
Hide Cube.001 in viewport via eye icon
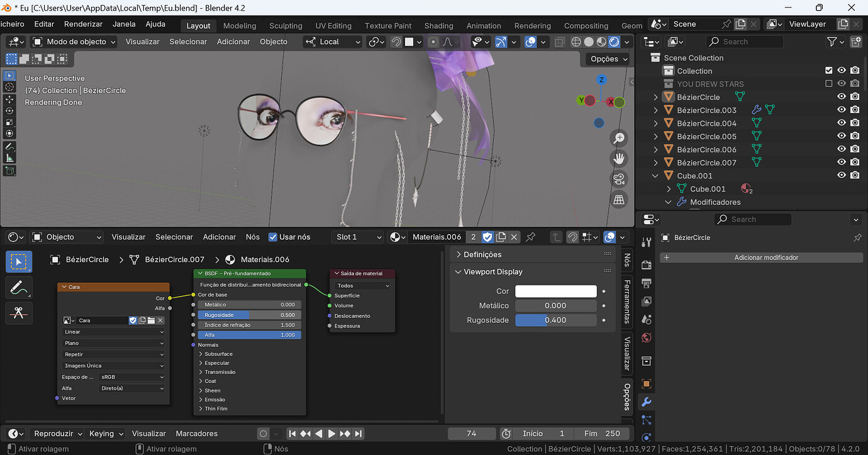842,175
